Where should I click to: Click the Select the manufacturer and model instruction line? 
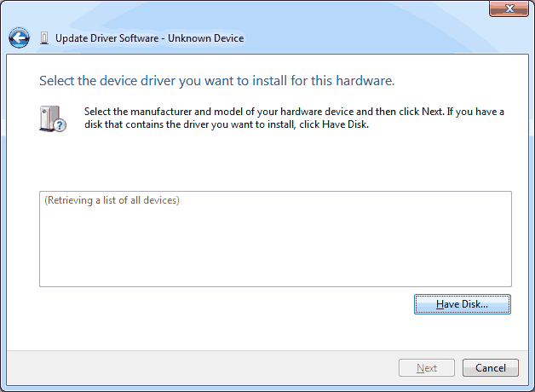[294, 112]
